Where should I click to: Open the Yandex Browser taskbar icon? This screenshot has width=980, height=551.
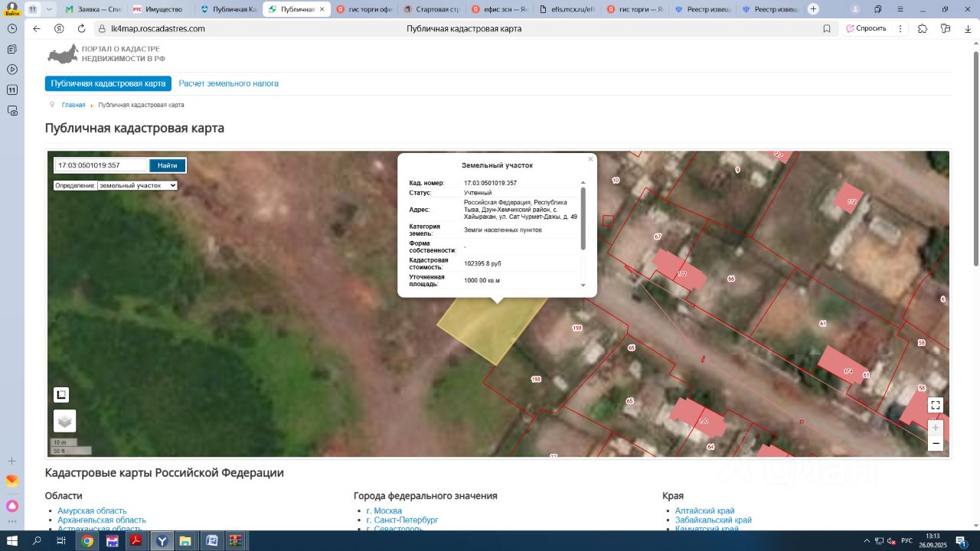[x=162, y=541]
